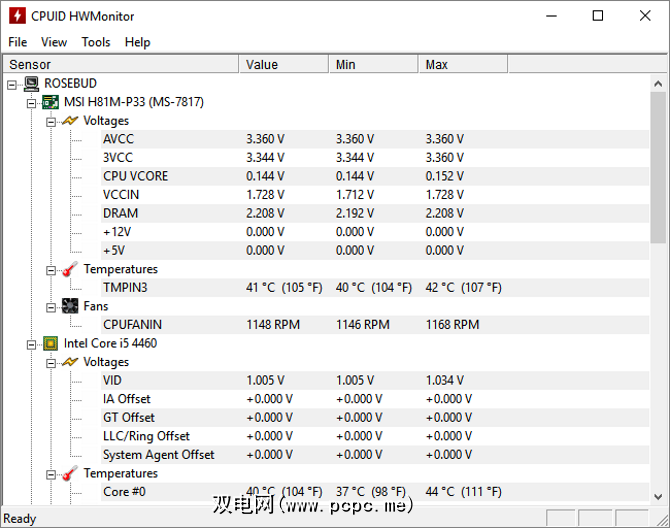Screen dimensions: 670x528
Task: Minimize the HWMonitor window
Action: pos(552,16)
